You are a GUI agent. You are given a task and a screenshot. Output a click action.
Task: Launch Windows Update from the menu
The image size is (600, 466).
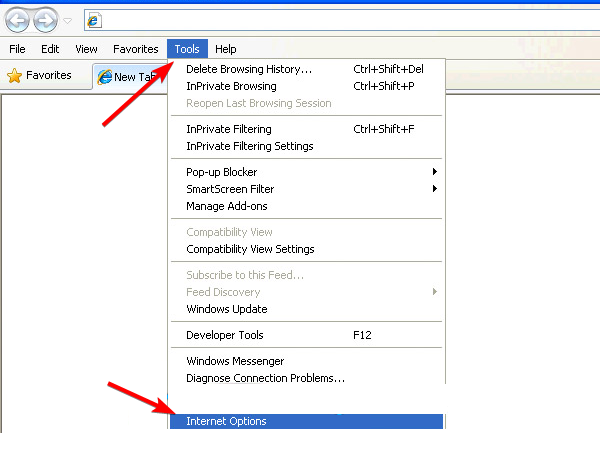click(x=307, y=309)
